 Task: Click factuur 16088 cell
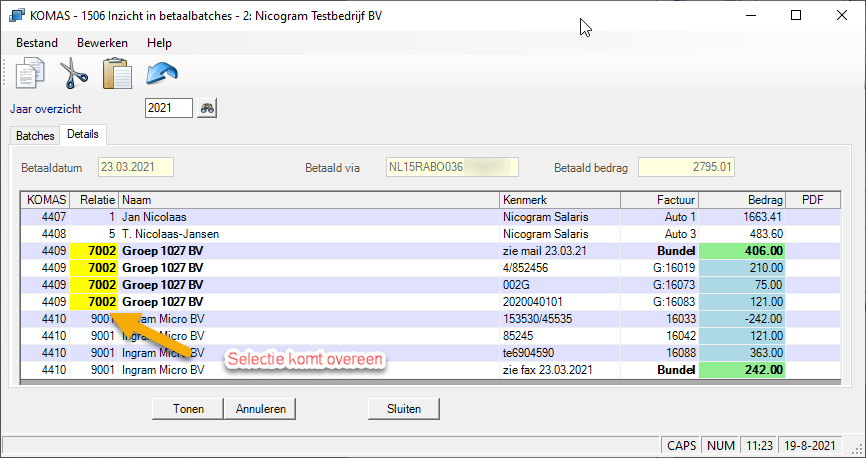coord(659,352)
